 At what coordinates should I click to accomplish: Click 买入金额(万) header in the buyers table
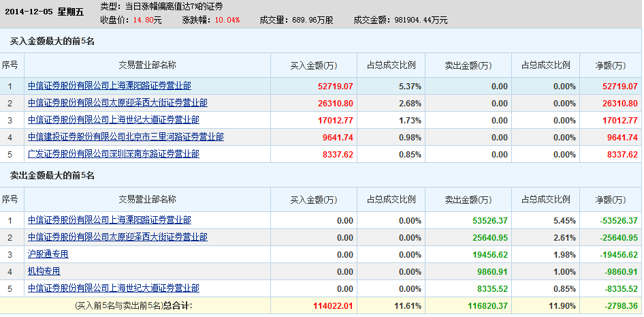[x=314, y=65]
